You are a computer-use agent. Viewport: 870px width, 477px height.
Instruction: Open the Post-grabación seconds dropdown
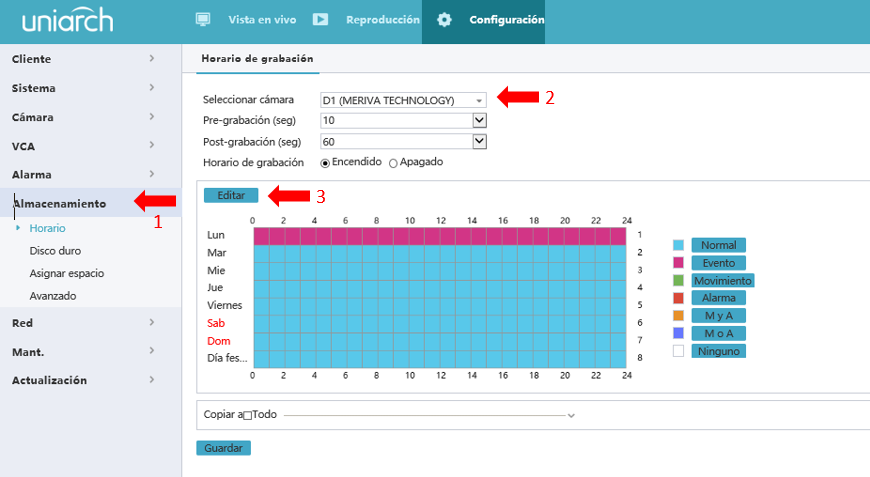coord(479,141)
